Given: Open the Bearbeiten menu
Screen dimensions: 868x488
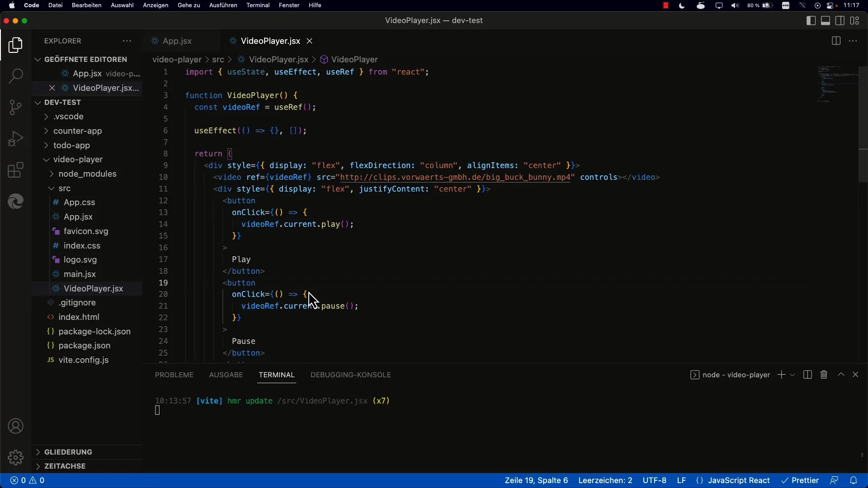Looking at the screenshot, I should 86,5.
